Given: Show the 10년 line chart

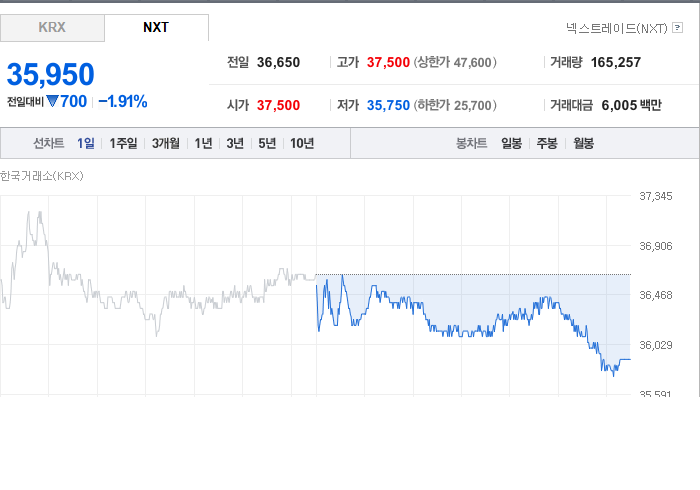Looking at the screenshot, I should [x=302, y=143].
